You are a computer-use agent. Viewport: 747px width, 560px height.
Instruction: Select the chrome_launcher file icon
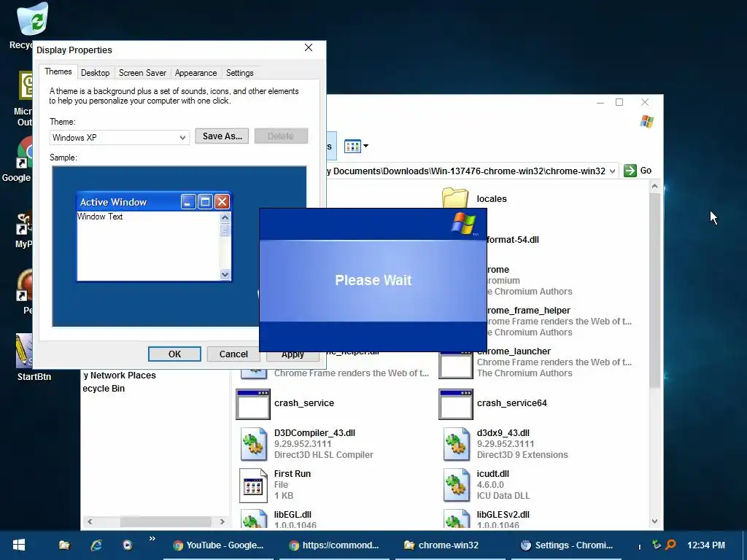point(456,365)
